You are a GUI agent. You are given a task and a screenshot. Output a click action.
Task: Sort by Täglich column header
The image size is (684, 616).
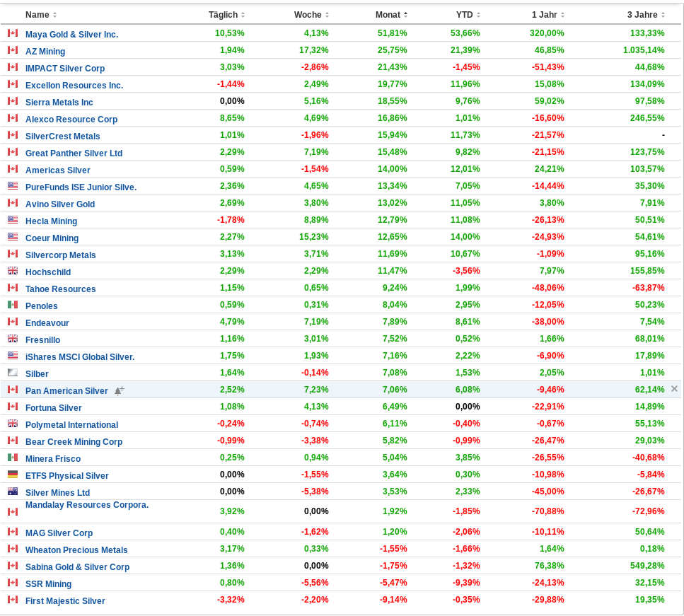coord(226,15)
